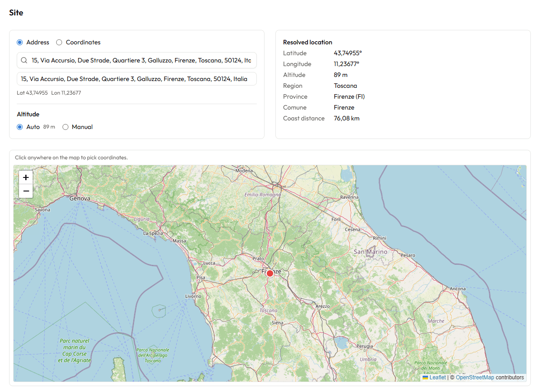Viewport: 539px width, 392px height.
Task: Select the Coordinates radio button
Action: point(59,42)
